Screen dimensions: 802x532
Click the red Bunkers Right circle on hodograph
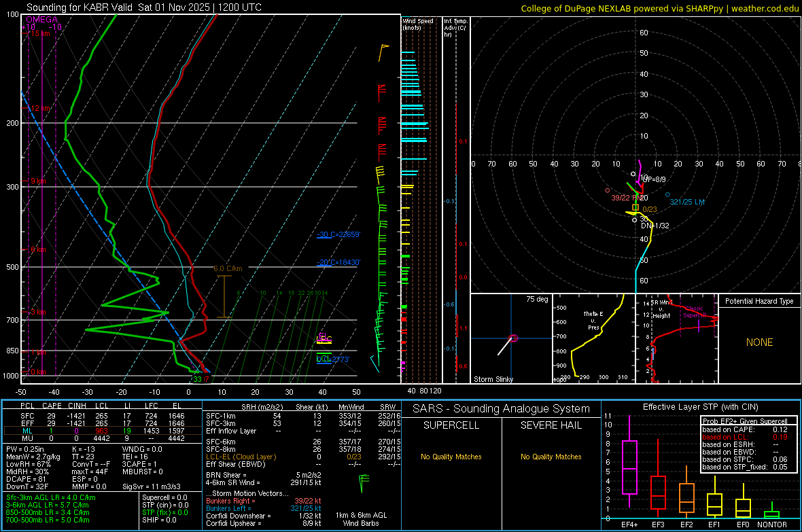click(607, 190)
